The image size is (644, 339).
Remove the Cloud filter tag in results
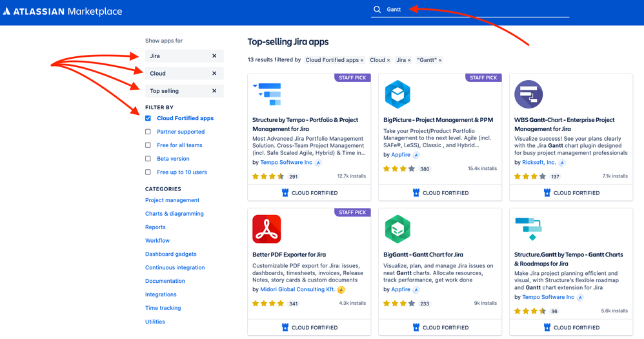[x=388, y=61]
